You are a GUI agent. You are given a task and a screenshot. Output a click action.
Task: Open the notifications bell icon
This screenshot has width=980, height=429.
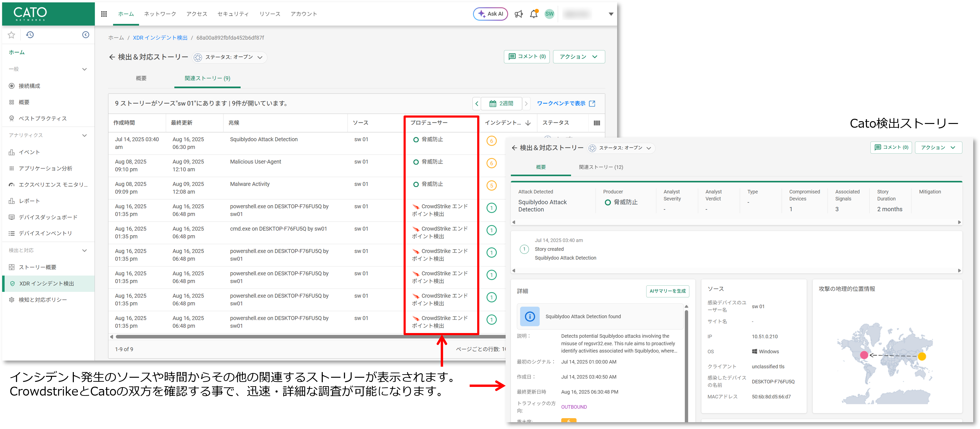pos(534,14)
